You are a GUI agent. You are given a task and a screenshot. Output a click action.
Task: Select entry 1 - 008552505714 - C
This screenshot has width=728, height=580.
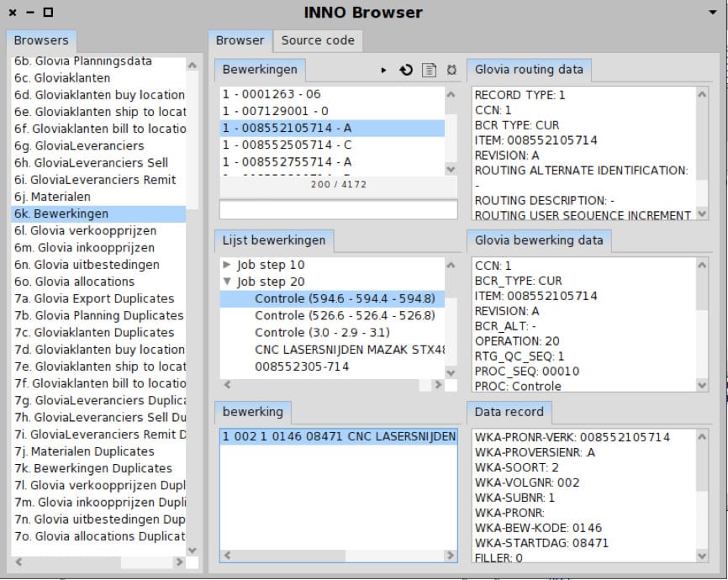pyautogui.click(x=287, y=145)
